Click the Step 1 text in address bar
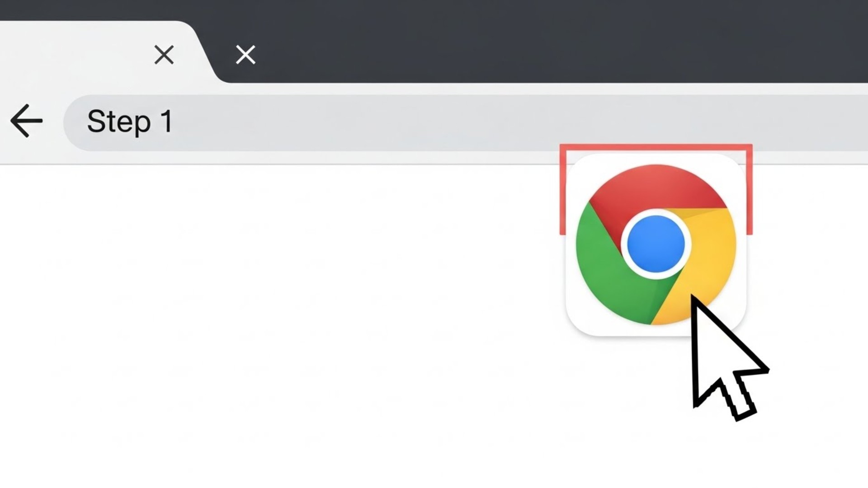Viewport: 868px width, 488px height. coord(130,121)
